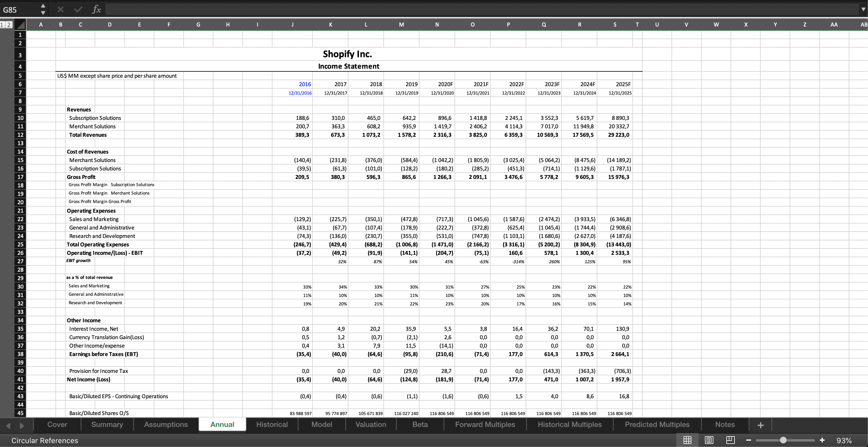Click into the formula bar input

[x=482, y=9]
